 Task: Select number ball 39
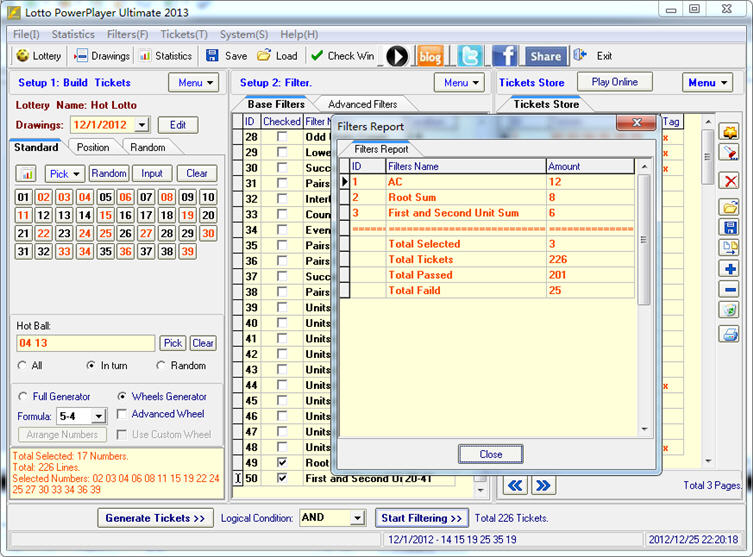(188, 252)
